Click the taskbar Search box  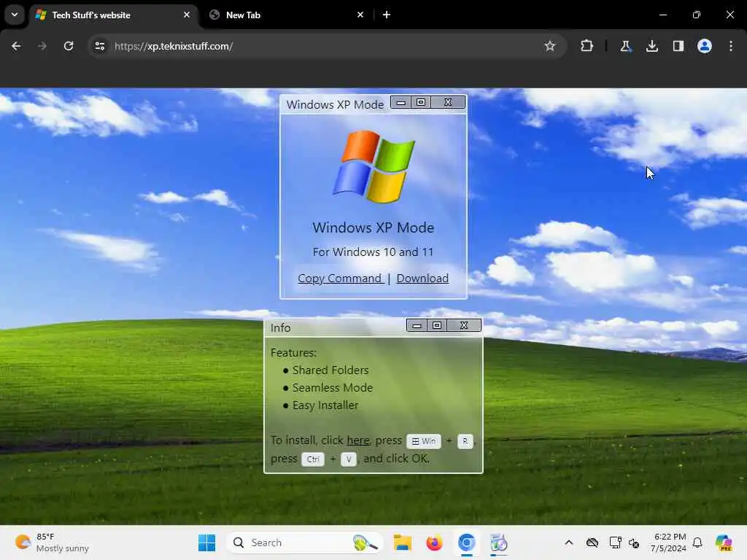point(305,542)
